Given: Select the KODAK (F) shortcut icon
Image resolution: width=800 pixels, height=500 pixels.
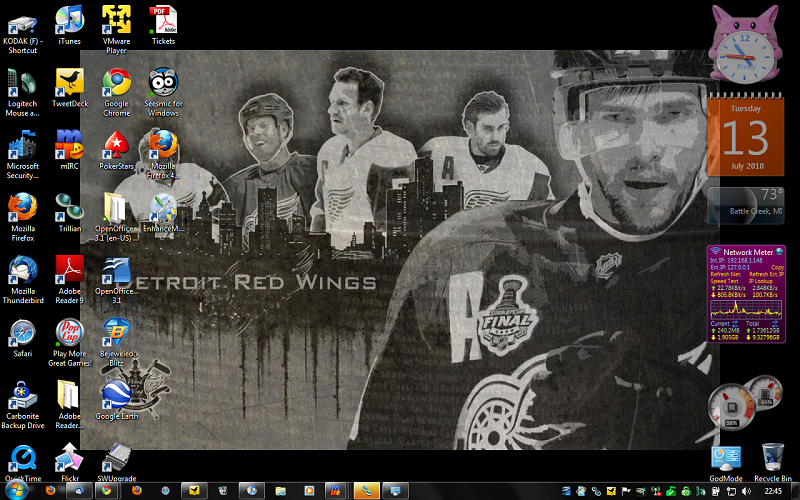Looking at the screenshot, I should [22, 33].
